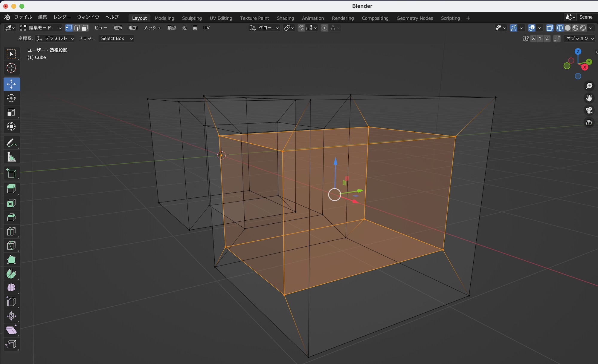Activate the Annotate pencil tool

coord(11,143)
